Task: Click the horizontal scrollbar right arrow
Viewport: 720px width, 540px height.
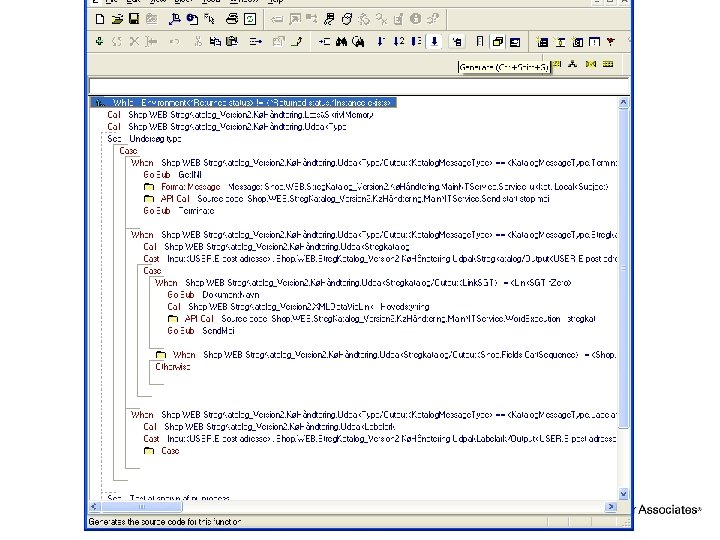Action: point(610,506)
